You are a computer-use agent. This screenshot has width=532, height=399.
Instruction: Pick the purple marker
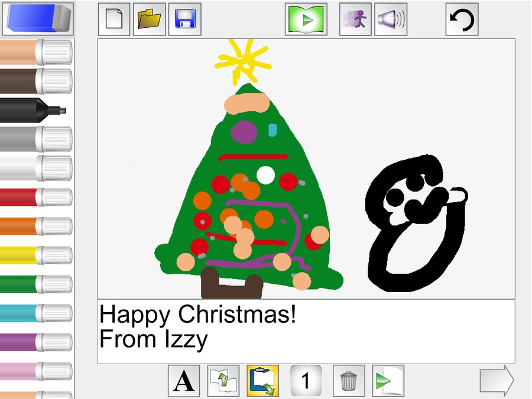[x=36, y=342]
